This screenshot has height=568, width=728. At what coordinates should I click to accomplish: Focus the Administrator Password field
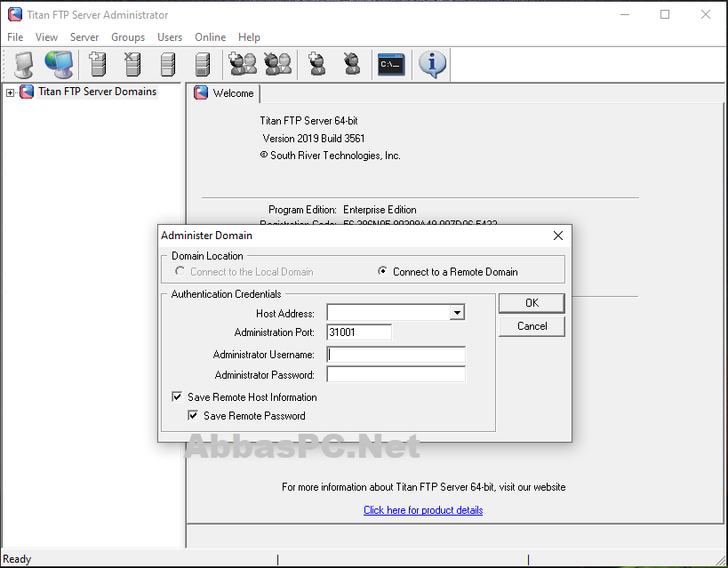pyautogui.click(x=396, y=374)
